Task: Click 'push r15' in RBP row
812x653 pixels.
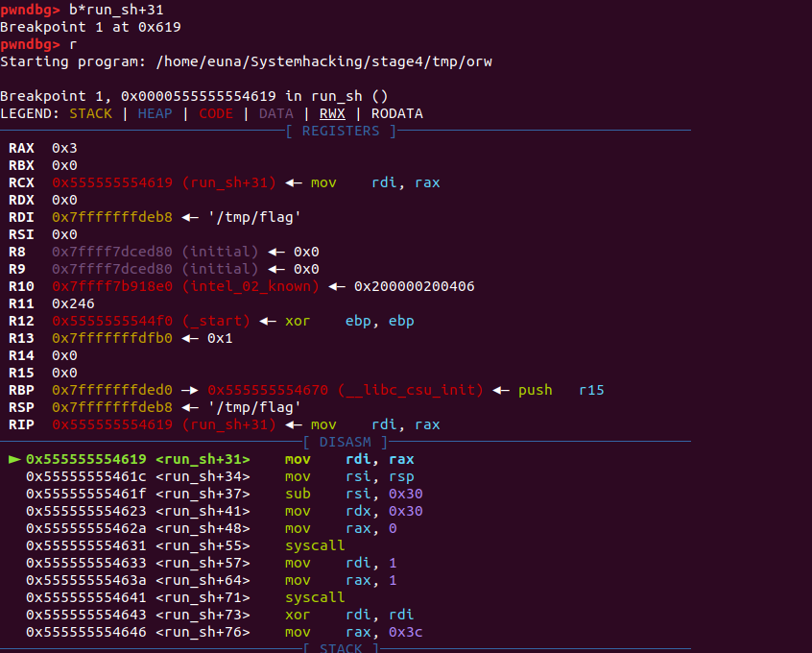Action: click(561, 390)
